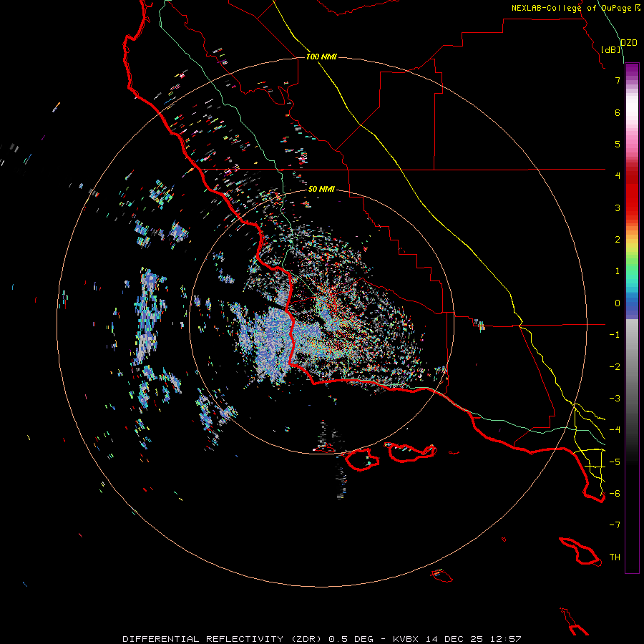Click the '100 NMI' range ring label
The width and height of the screenshot is (644, 644).
coord(321,57)
